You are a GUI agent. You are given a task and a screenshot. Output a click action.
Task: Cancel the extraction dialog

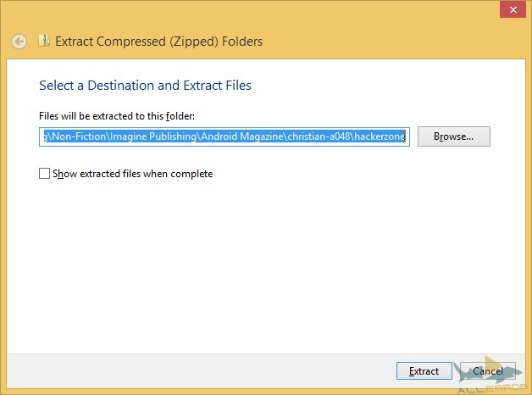[x=488, y=371]
